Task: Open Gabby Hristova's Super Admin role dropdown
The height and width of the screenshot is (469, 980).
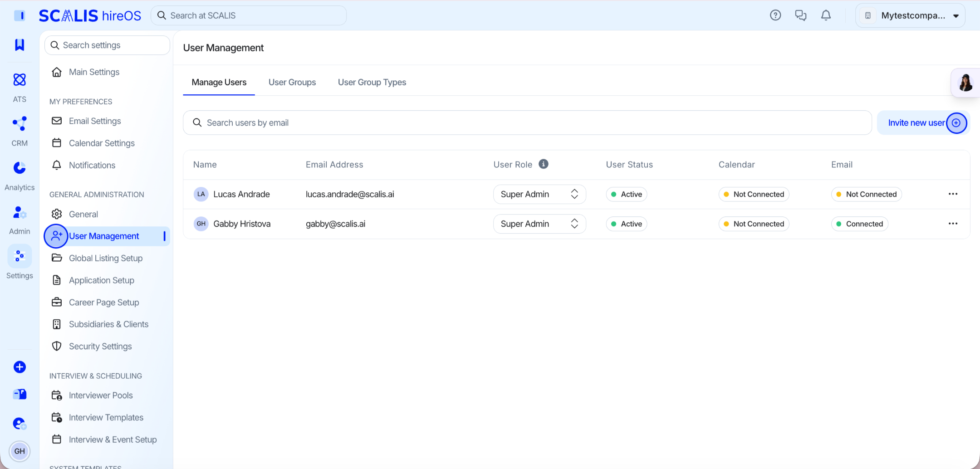Action: coord(539,224)
